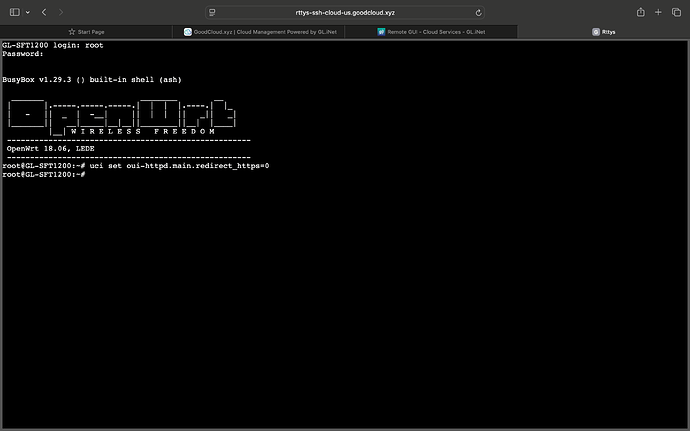Screen dimensions: 690x431
Task: Add a new tab with plus icon
Action: point(658,12)
